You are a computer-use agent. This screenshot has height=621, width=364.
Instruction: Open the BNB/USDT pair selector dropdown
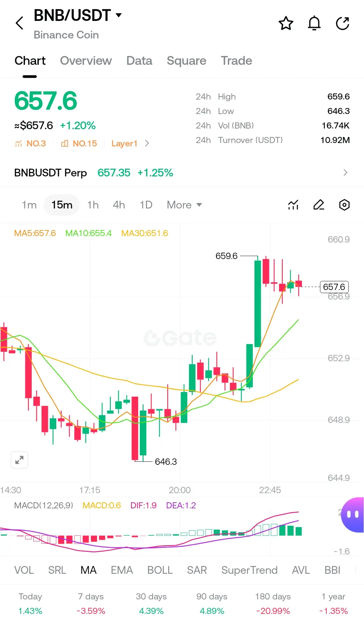pyautogui.click(x=78, y=16)
